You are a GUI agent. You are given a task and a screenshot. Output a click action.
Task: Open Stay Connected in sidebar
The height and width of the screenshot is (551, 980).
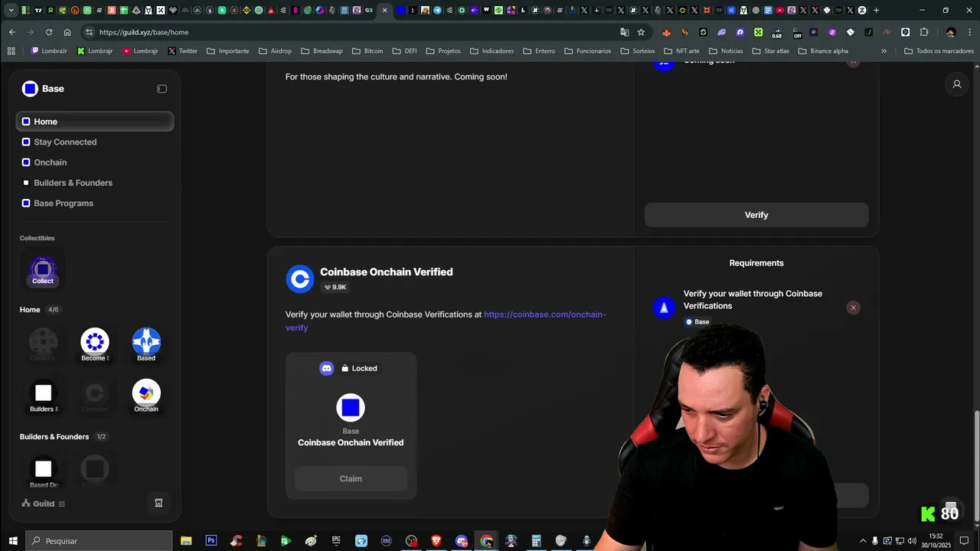click(x=95, y=142)
